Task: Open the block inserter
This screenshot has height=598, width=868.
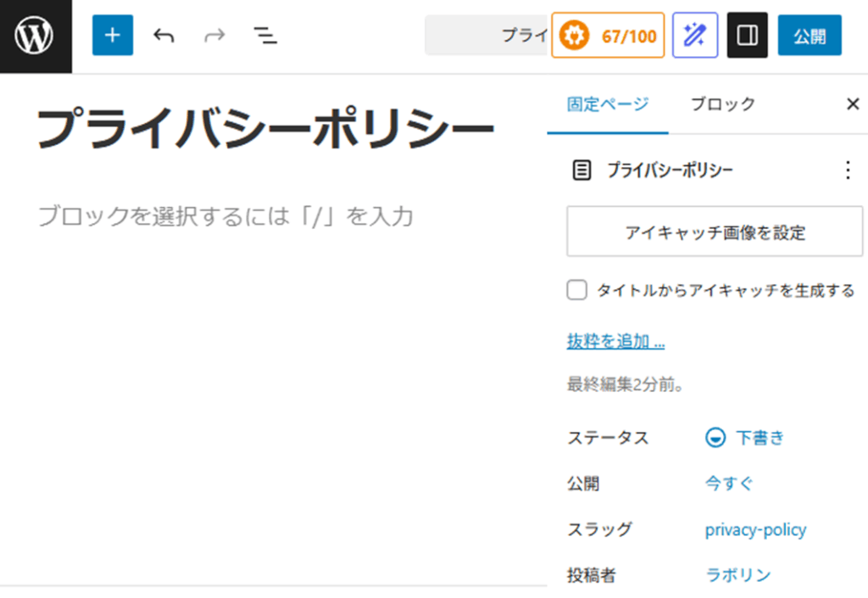Action: point(113,35)
